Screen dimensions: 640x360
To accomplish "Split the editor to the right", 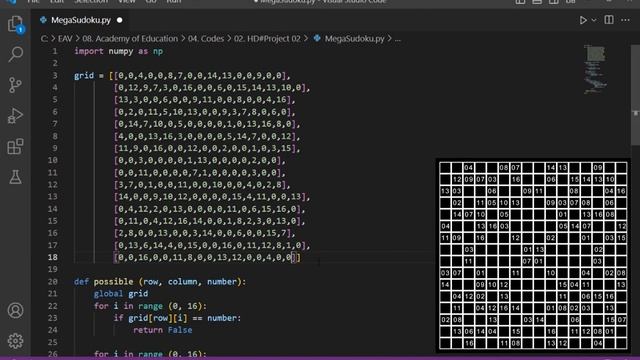I will coord(609,20).
